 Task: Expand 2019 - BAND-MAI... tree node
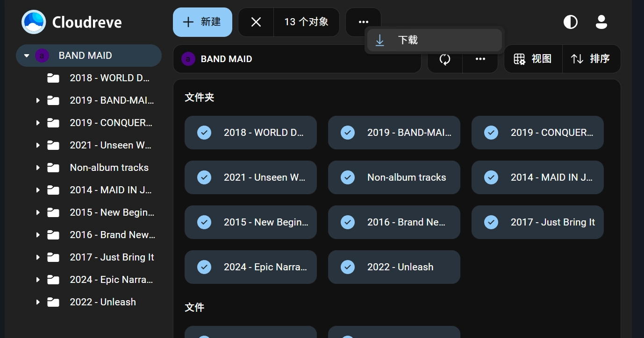point(38,100)
